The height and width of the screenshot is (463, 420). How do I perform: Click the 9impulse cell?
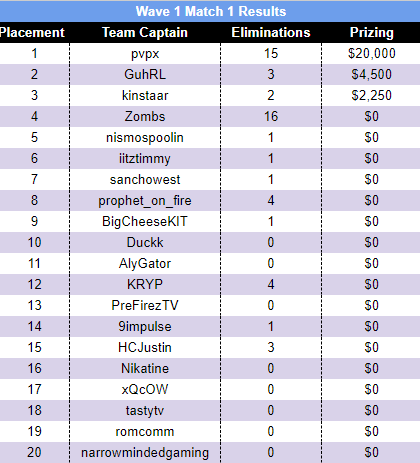145,326
